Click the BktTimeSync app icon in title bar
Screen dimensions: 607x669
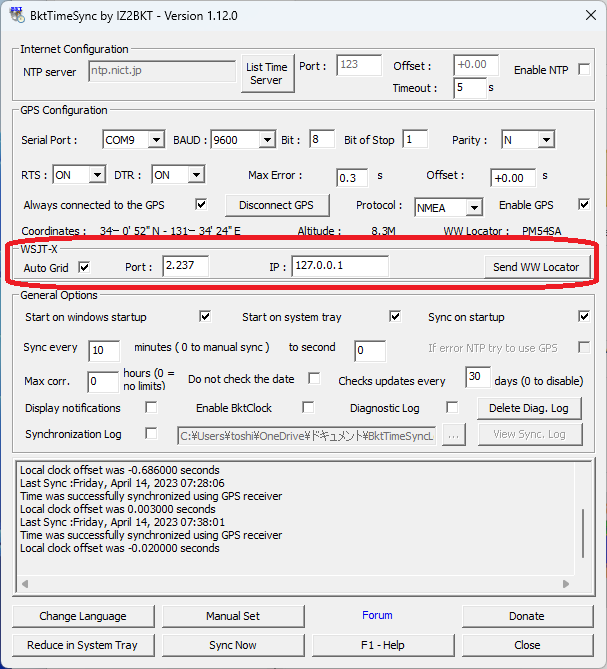(17, 15)
